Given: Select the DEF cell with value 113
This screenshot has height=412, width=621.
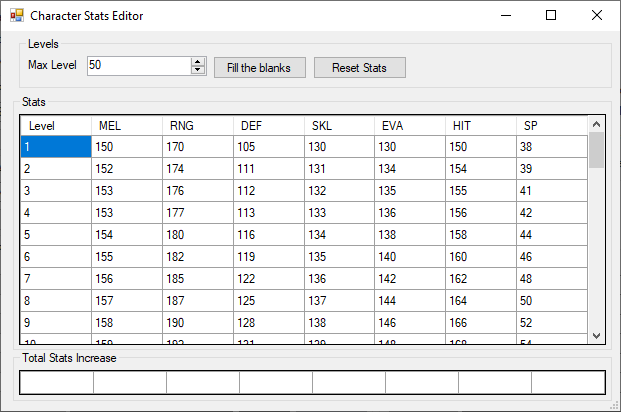Looking at the screenshot, I should tap(269, 213).
